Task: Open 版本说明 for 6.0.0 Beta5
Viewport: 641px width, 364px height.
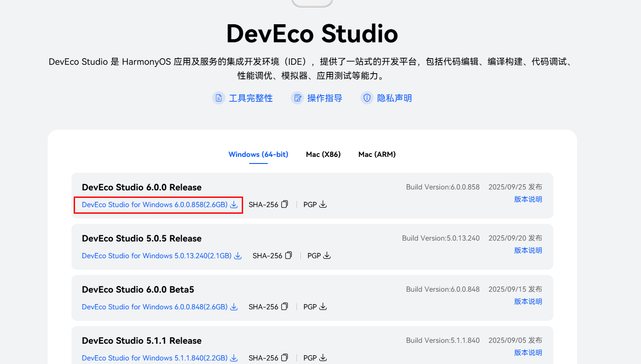Action: coord(528,301)
